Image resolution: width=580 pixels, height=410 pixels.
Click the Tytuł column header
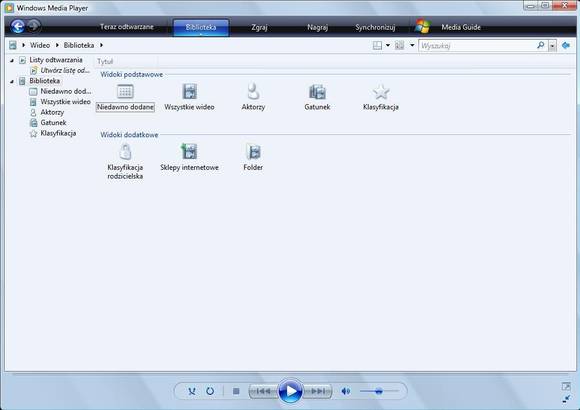tap(105, 61)
